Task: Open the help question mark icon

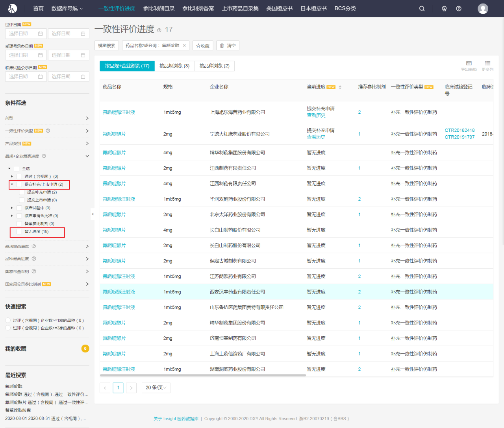Action: 459,9
